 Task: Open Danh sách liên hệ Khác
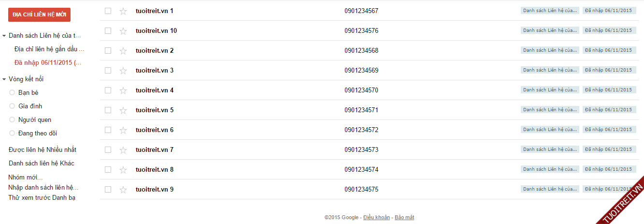coord(42,163)
